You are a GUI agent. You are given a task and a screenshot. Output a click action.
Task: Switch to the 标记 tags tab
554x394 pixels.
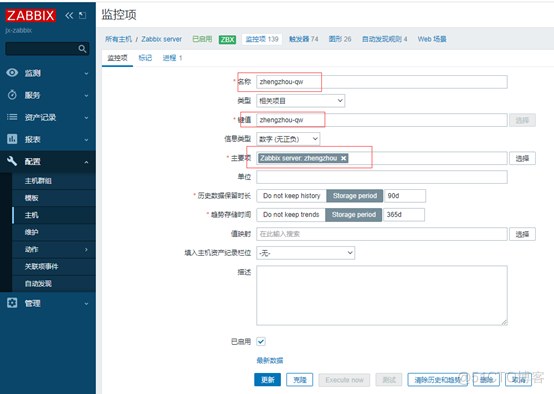tap(145, 58)
